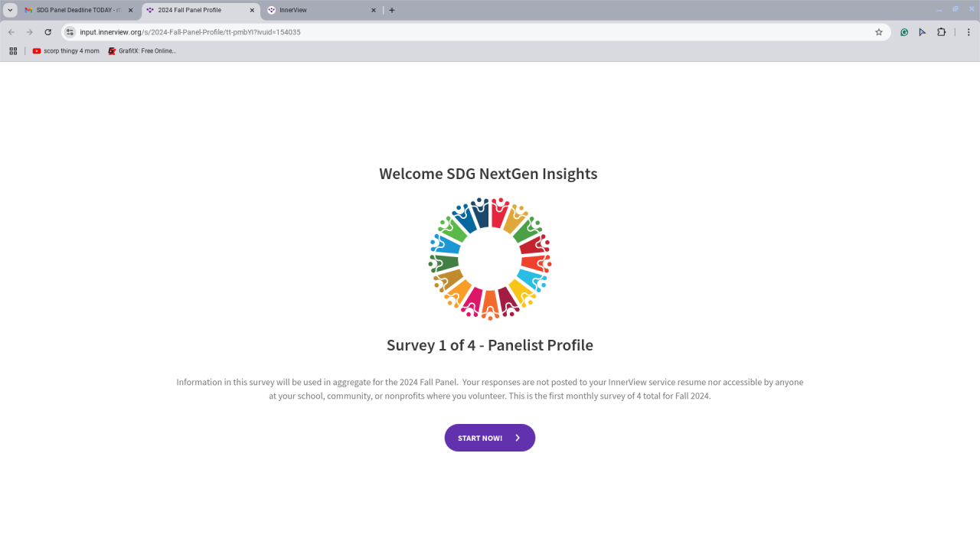Open the apps grid in bookmarks bar
Viewport: 980px width, 551px height.
coord(13,51)
